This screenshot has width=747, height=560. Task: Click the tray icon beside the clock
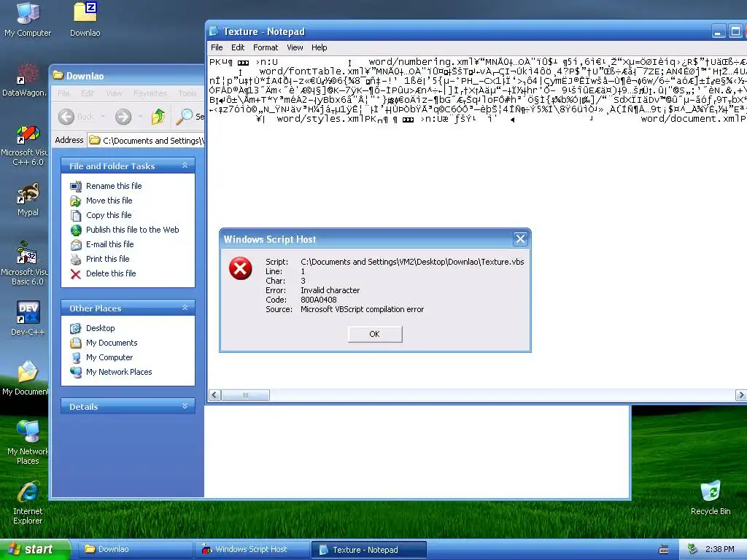[693, 549]
